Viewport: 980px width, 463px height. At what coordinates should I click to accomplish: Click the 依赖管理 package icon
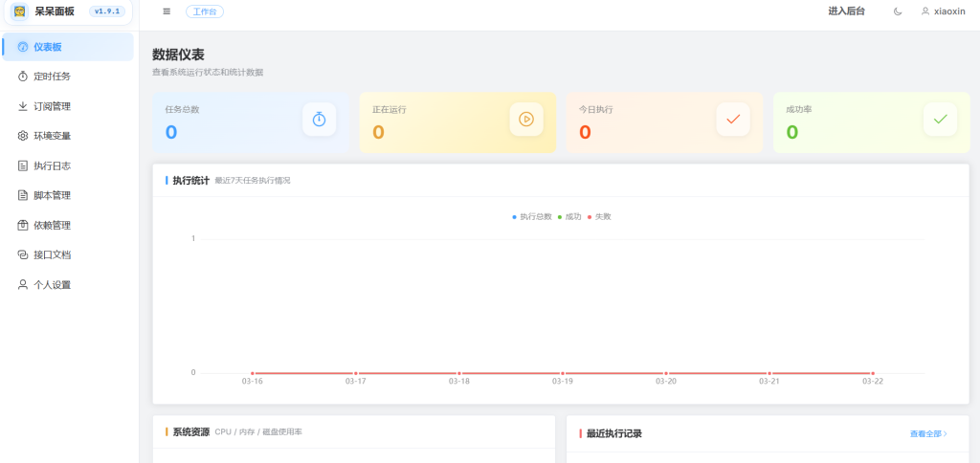23,226
